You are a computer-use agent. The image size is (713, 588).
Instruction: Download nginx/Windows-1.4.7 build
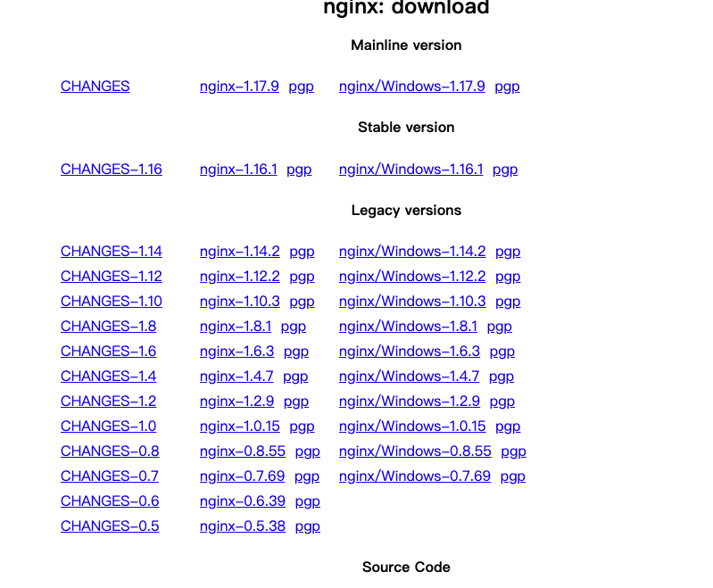click(410, 376)
